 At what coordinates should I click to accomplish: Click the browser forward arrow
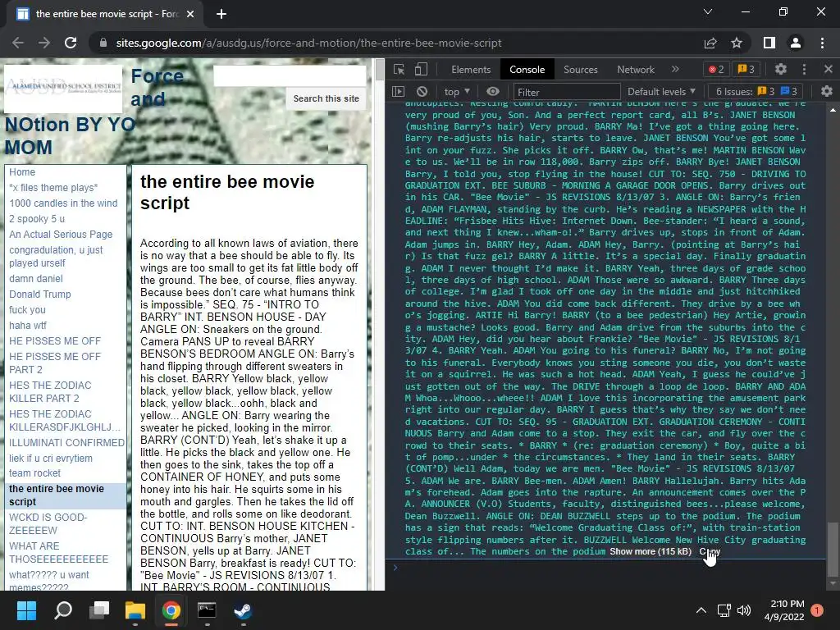[44, 43]
